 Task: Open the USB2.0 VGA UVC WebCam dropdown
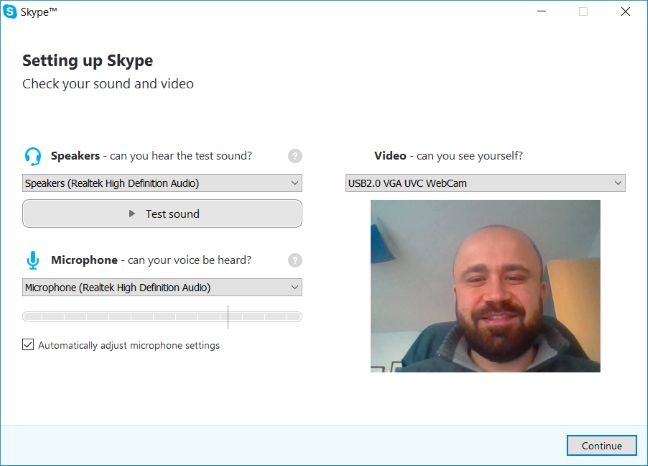point(485,183)
